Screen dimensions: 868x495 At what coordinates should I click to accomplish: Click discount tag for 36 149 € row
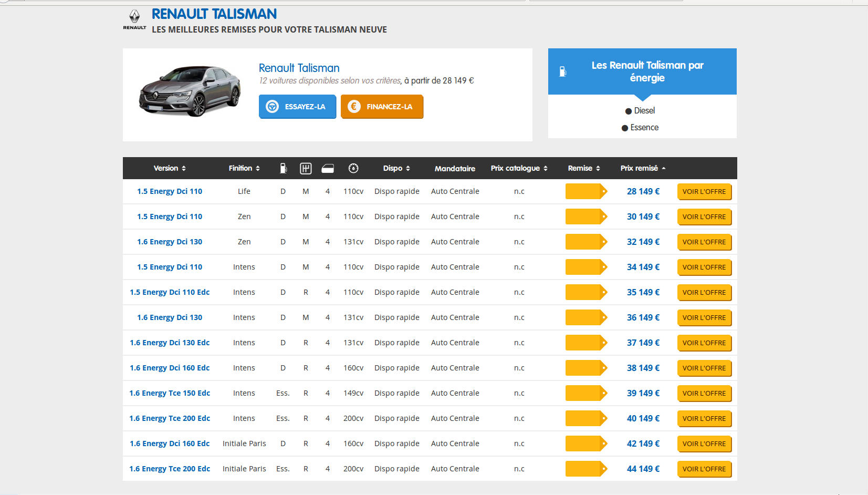pyautogui.click(x=587, y=317)
